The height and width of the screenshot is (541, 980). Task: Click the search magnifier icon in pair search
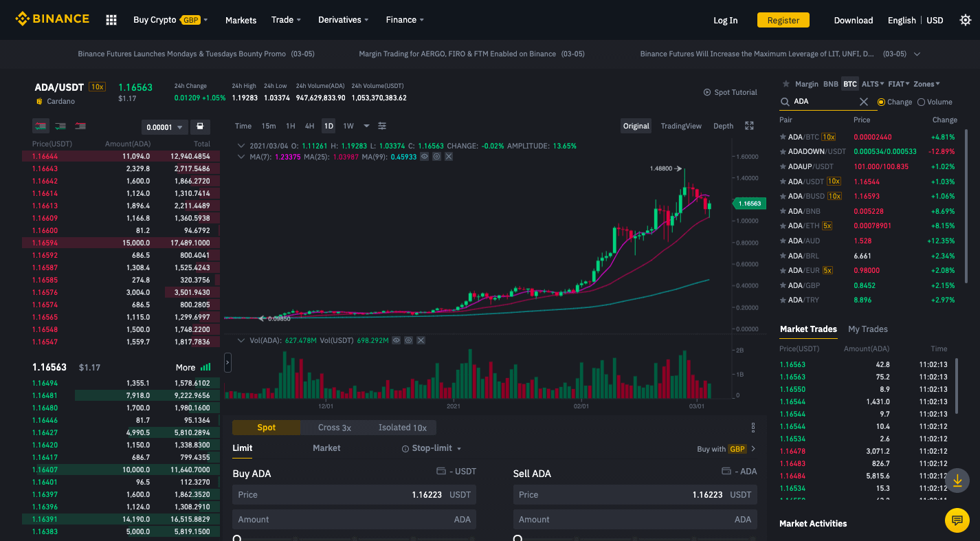(x=785, y=102)
